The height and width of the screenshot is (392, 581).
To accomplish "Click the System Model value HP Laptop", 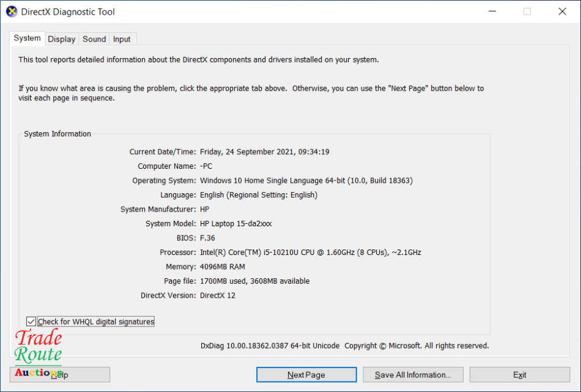I will coord(235,224).
